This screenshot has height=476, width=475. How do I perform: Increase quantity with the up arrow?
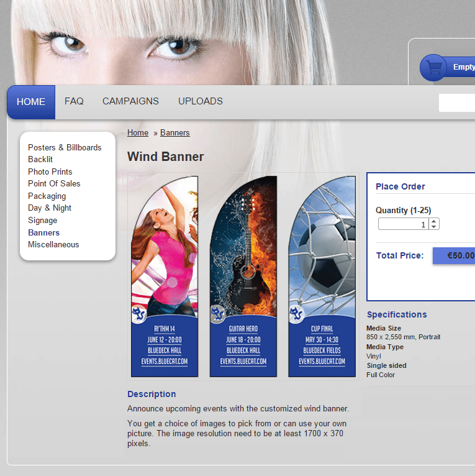(x=433, y=221)
